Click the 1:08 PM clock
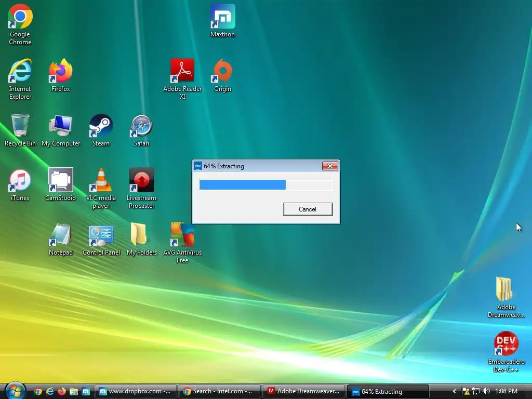 click(506, 391)
